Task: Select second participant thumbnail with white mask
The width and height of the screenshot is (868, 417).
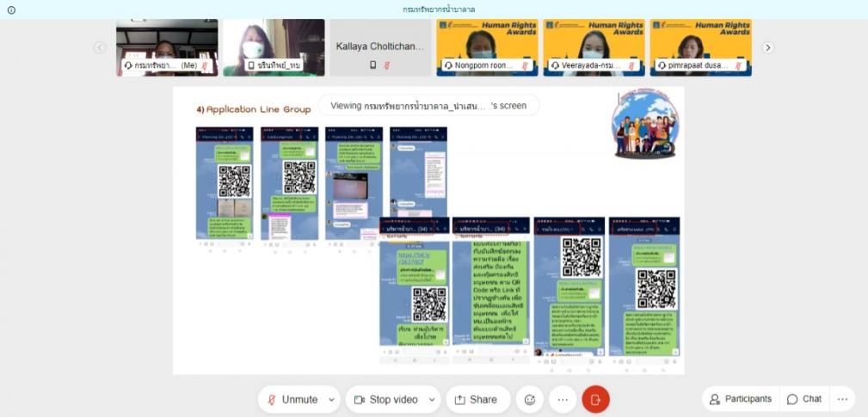Action: pyautogui.click(x=274, y=47)
